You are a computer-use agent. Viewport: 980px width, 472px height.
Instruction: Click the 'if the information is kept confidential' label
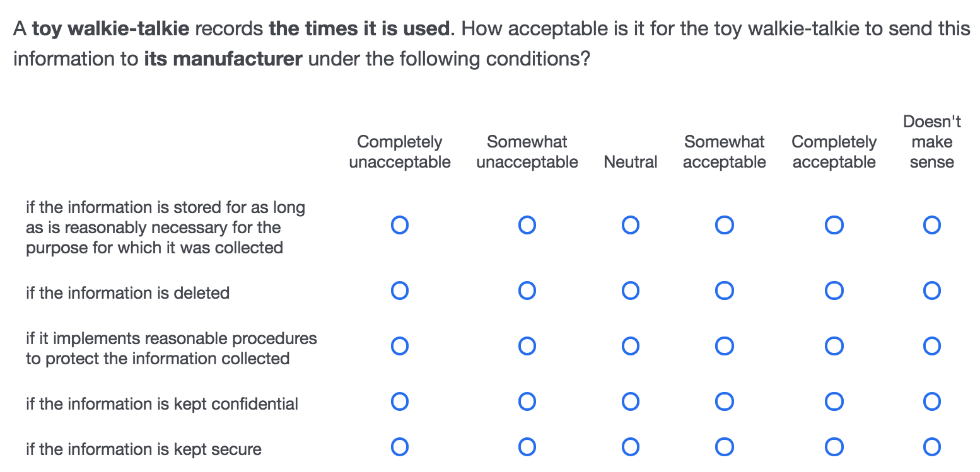click(x=162, y=404)
